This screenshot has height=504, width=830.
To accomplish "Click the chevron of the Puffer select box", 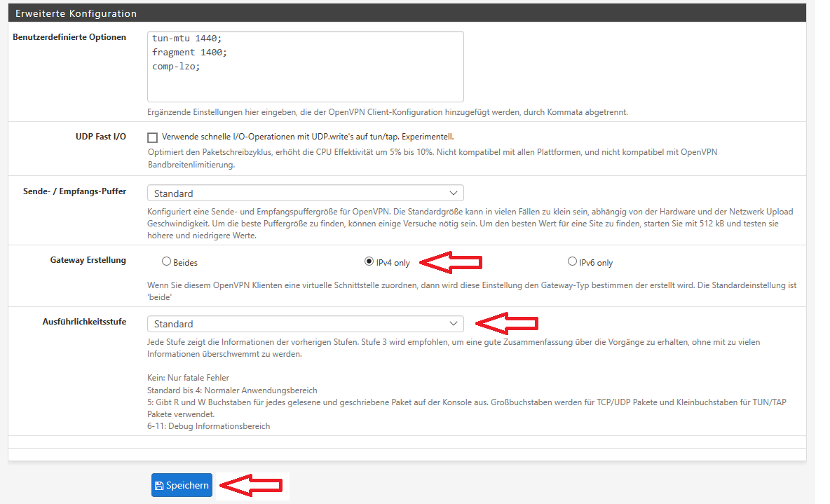I will click(x=454, y=193).
